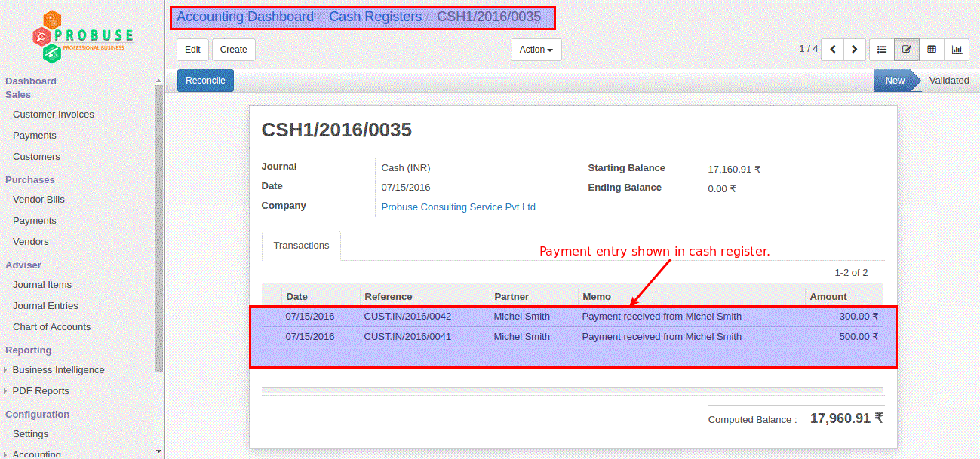Switch to form view icon

[907, 50]
